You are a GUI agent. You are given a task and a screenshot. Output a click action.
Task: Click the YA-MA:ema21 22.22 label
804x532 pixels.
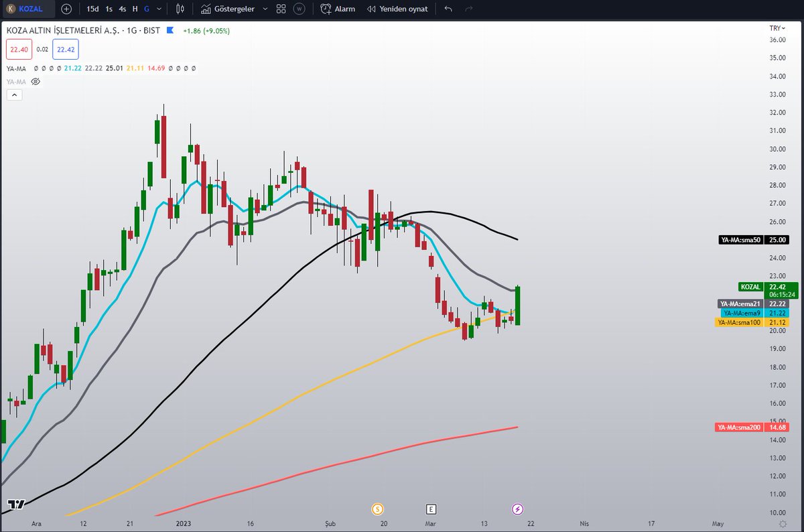[x=754, y=304]
